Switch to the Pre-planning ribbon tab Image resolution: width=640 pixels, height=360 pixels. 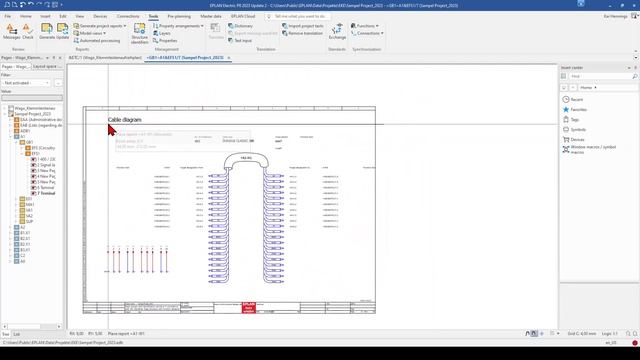coord(179,16)
